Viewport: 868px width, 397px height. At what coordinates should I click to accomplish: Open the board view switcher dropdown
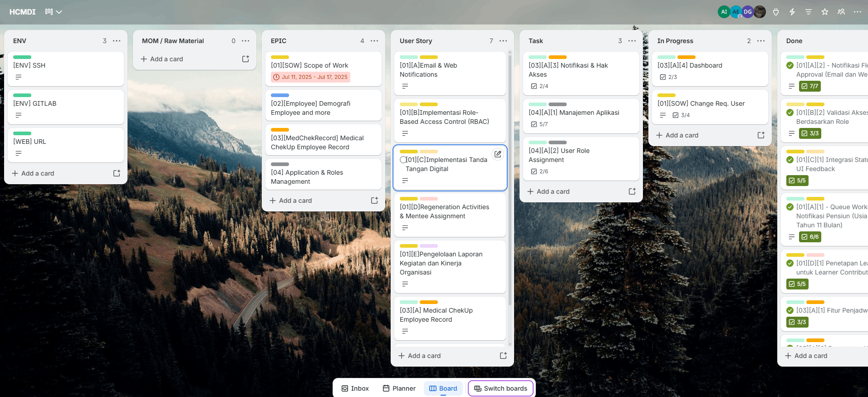tap(54, 12)
